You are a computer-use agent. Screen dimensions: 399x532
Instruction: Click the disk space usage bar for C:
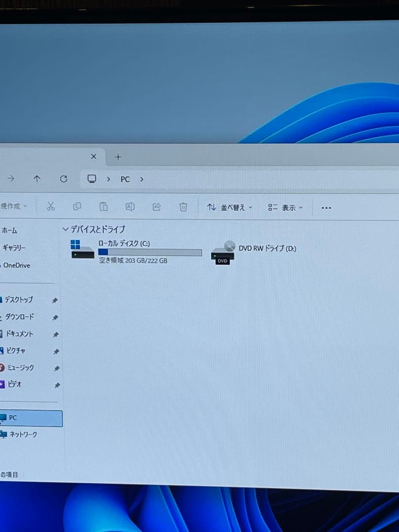click(x=150, y=252)
